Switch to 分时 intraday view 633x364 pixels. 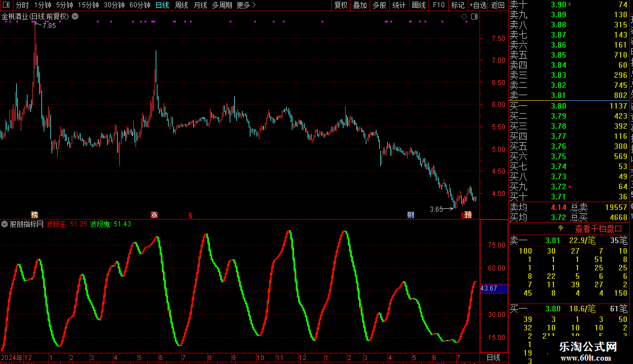tap(22, 5)
